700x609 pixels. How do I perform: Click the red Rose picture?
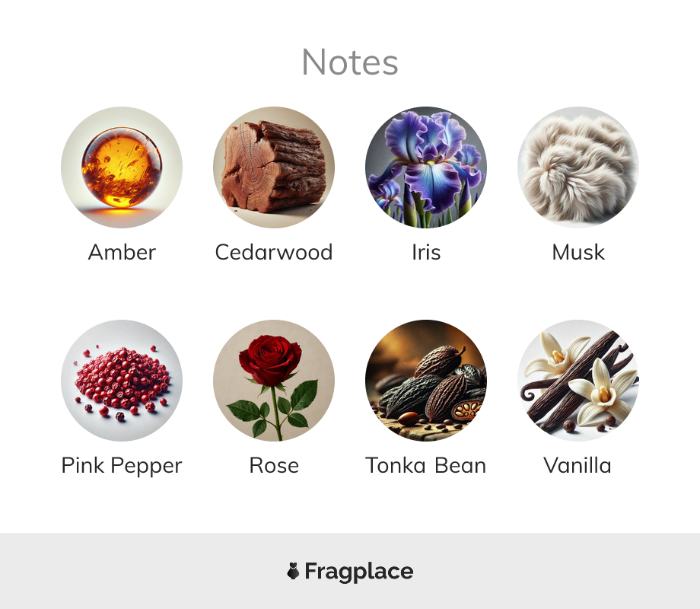click(x=274, y=380)
